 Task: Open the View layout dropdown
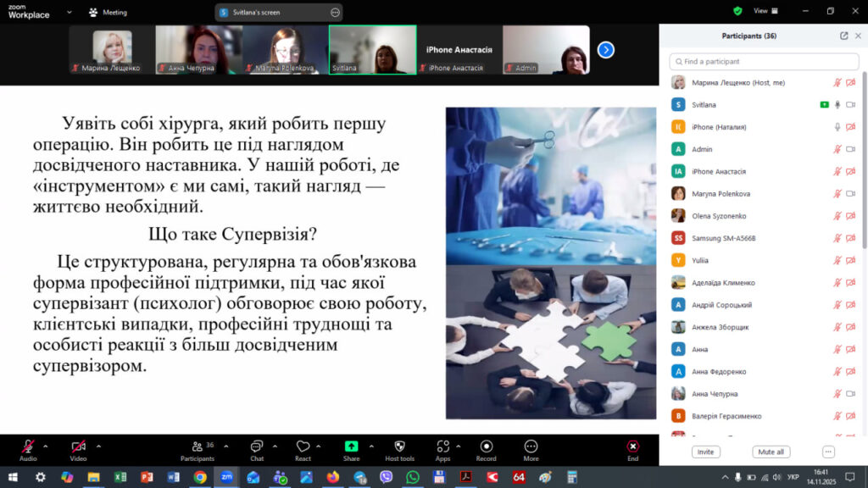764,11
